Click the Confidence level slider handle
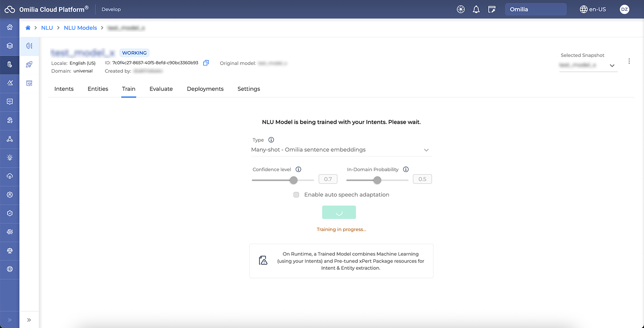The width and height of the screenshot is (644, 328). tap(294, 180)
